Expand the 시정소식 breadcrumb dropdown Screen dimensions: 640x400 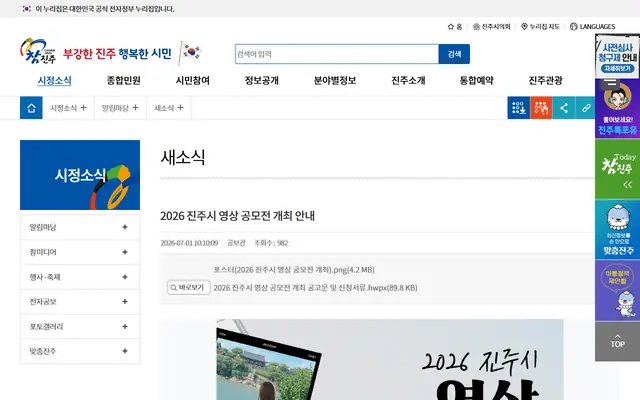tap(68, 108)
